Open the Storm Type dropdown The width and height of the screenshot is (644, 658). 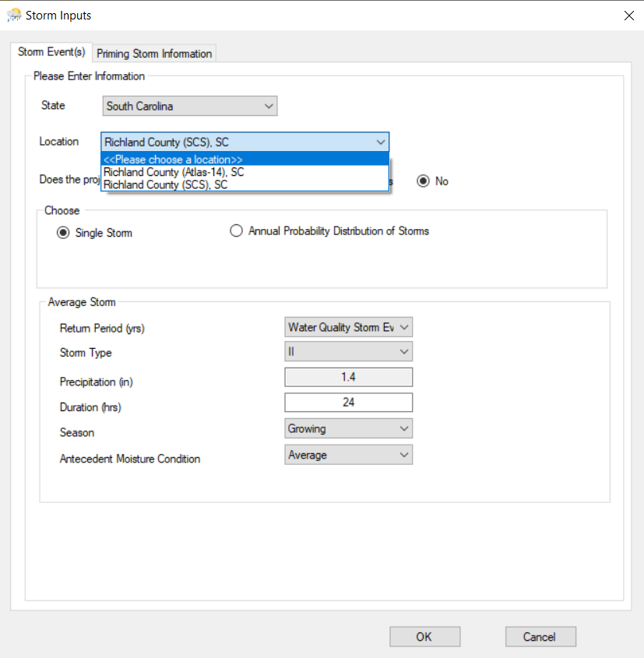348,353
